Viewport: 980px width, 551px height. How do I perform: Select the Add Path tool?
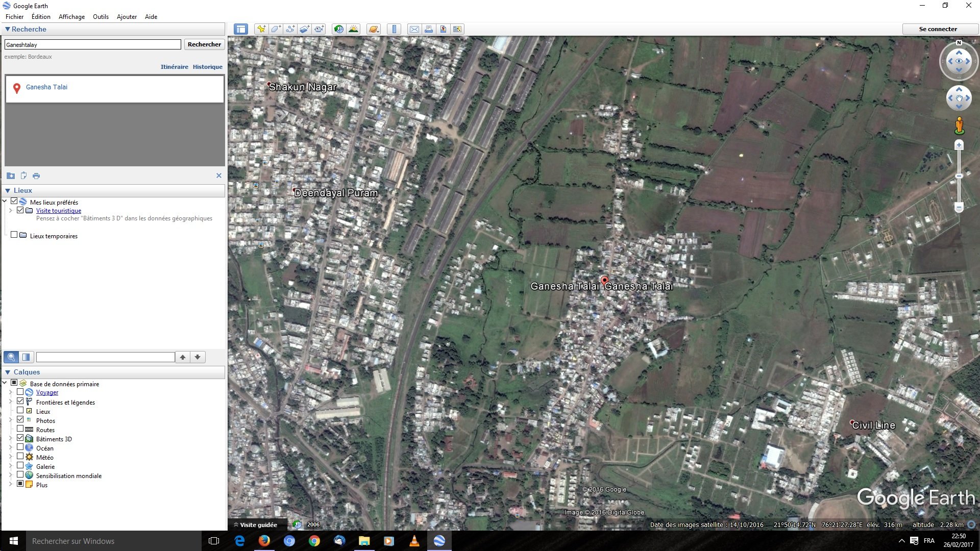tap(290, 29)
